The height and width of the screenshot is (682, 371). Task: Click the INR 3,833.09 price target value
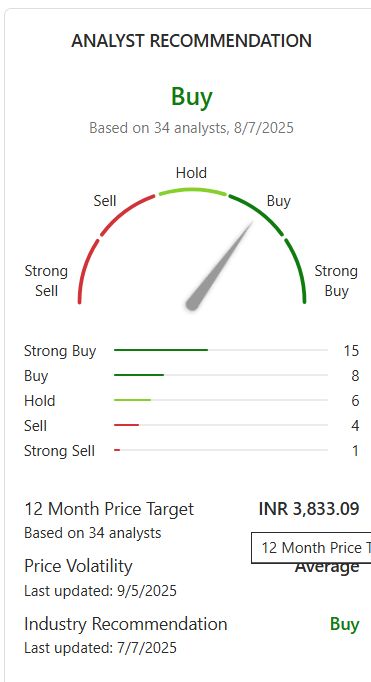[x=309, y=509]
